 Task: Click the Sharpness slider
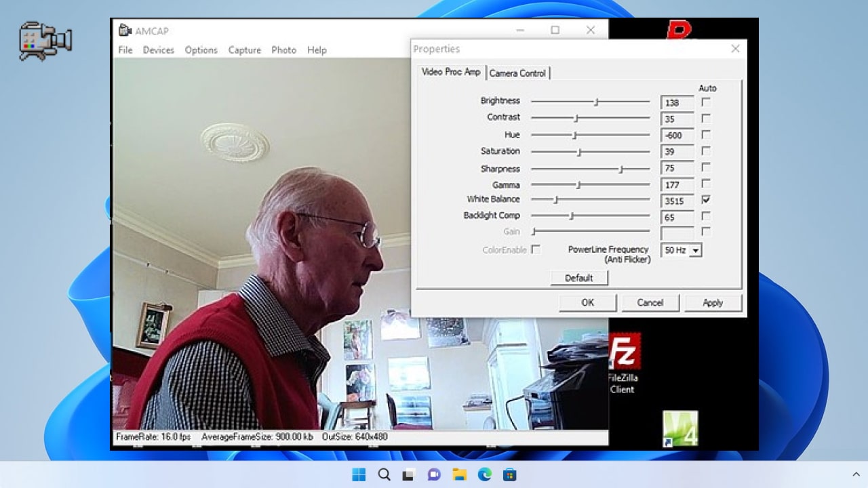click(x=590, y=169)
